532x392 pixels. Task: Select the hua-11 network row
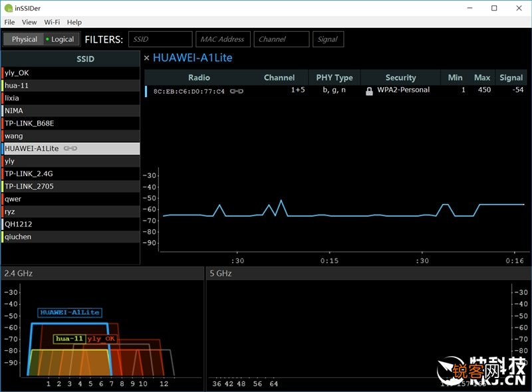tap(70, 86)
